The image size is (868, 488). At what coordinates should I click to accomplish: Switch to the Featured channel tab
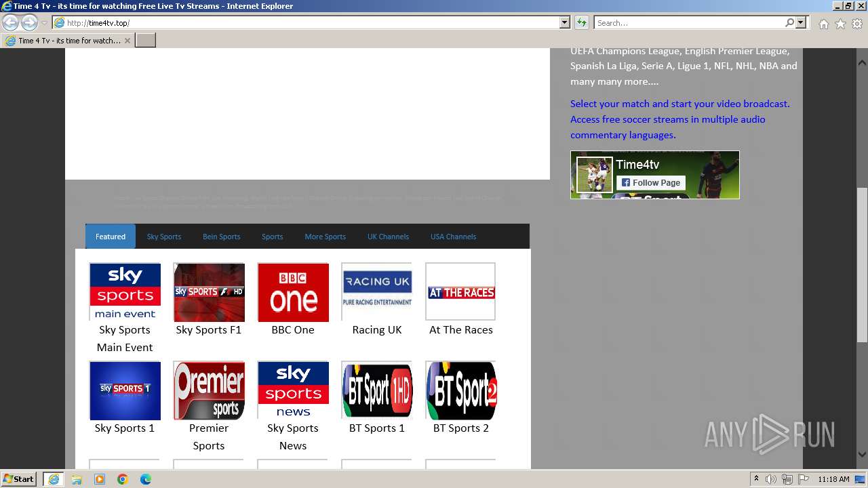[x=111, y=237]
